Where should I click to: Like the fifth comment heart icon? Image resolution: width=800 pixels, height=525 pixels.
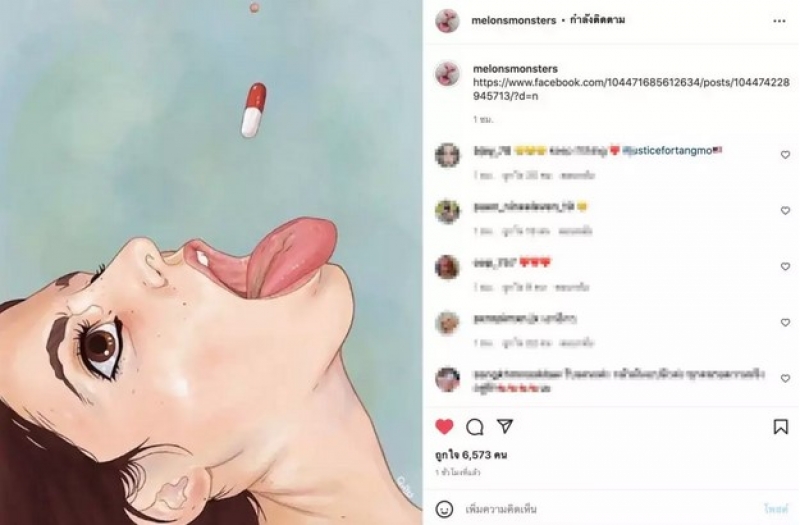[785, 378]
